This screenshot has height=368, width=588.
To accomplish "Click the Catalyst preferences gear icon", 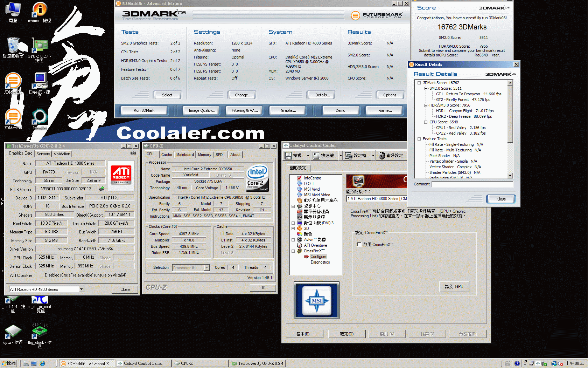I will pos(382,156).
